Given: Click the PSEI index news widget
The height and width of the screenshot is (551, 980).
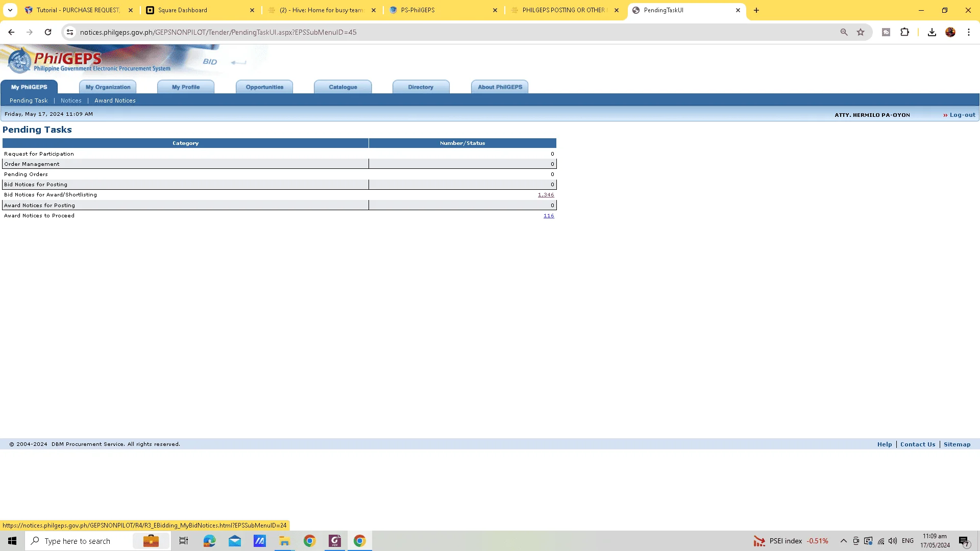Looking at the screenshot, I should [791, 541].
